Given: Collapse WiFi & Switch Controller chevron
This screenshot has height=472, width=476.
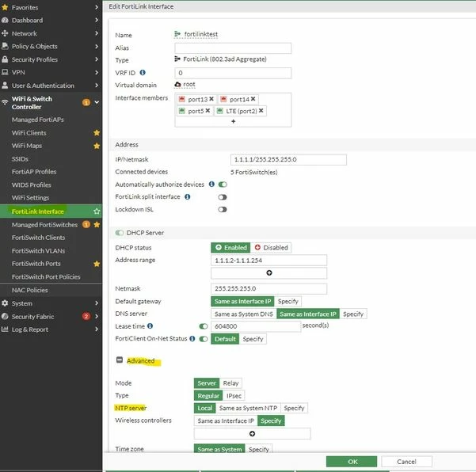Looking at the screenshot, I should coord(97,102).
